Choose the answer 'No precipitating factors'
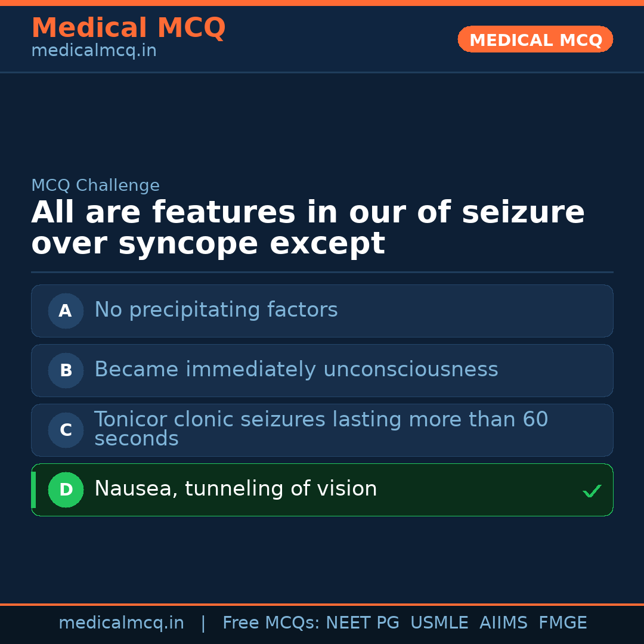Viewport: 644px width, 644px height. (x=216, y=310)
